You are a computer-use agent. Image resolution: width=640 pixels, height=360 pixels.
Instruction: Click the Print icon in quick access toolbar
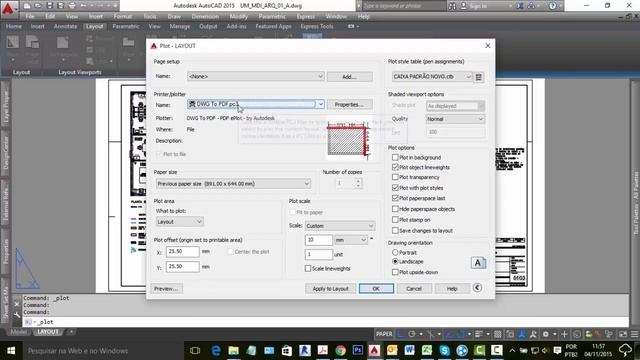(72, 6)
